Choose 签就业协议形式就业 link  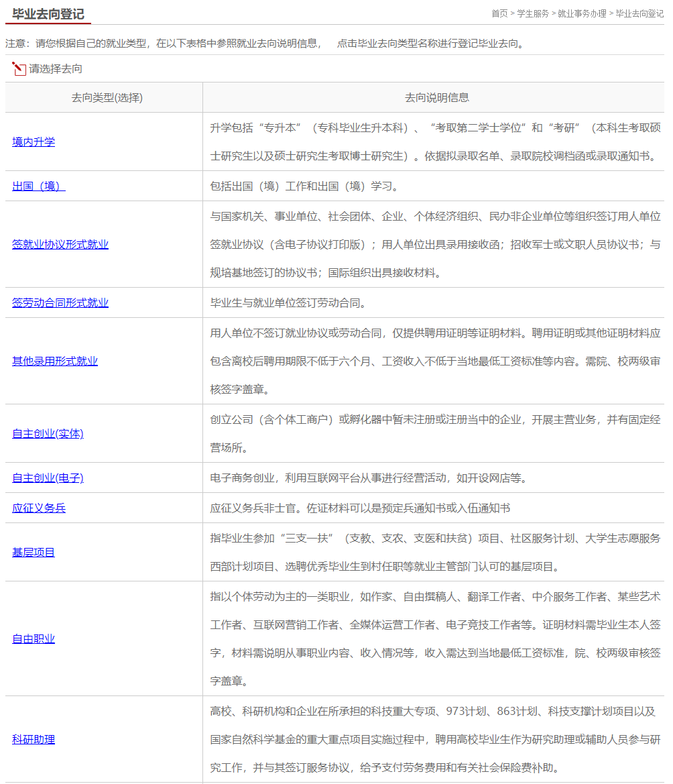(x=60, y=245)
